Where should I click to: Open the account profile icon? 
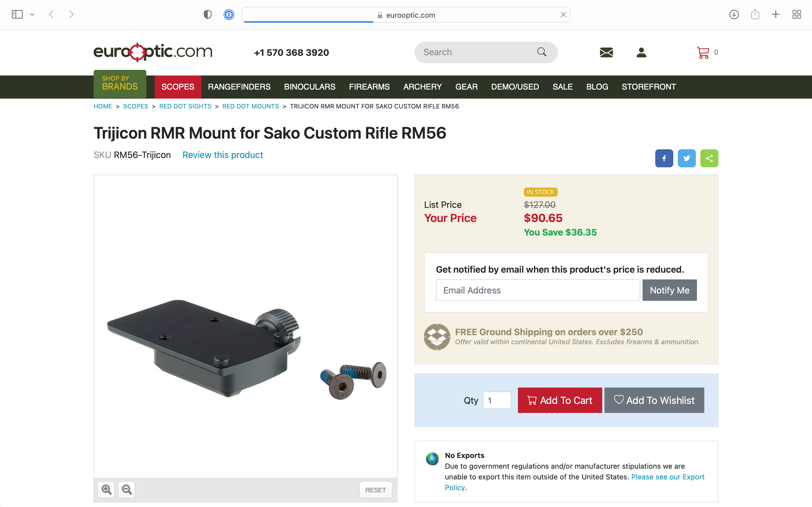pyautogui.click(x=641, y=53)
